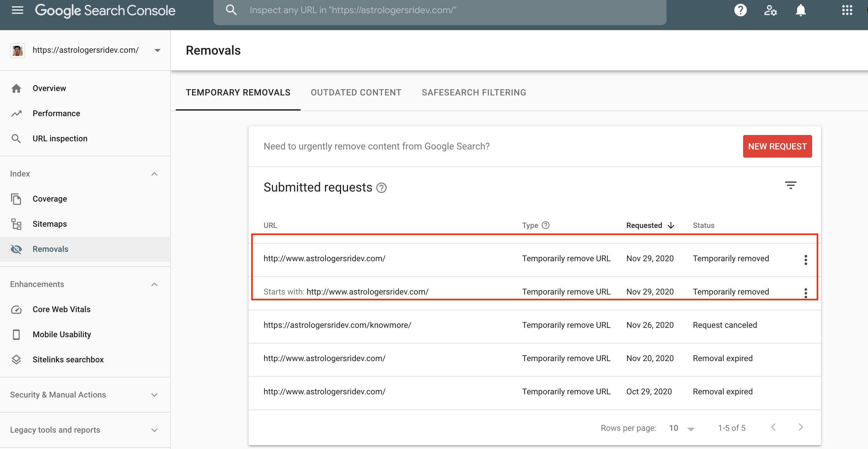
Task: Click the Performance trend icon
Action: [16, 114]
